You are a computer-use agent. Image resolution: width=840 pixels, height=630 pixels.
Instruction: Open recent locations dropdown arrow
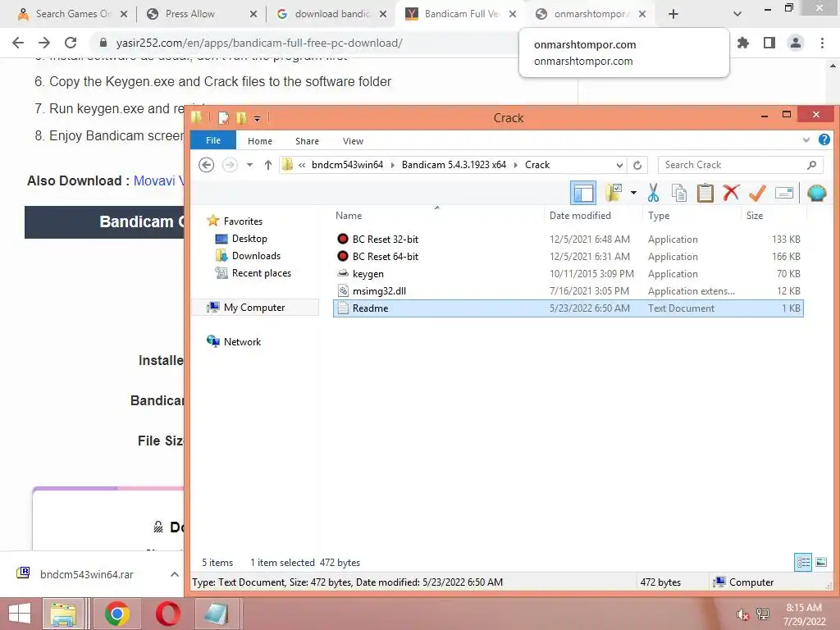[x=249, y=165]
